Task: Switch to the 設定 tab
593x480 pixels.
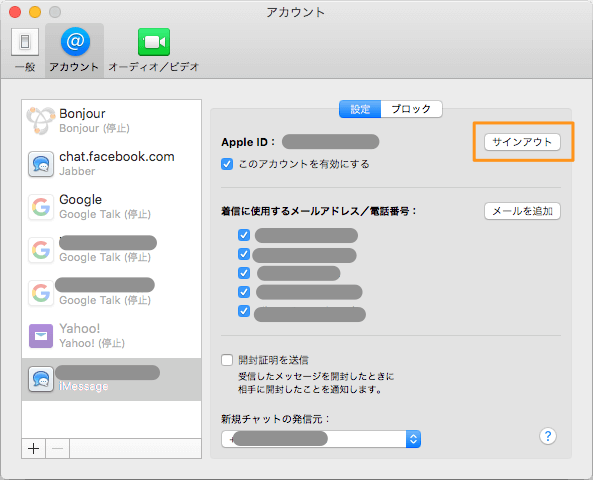Action: [x=360, y=109]
